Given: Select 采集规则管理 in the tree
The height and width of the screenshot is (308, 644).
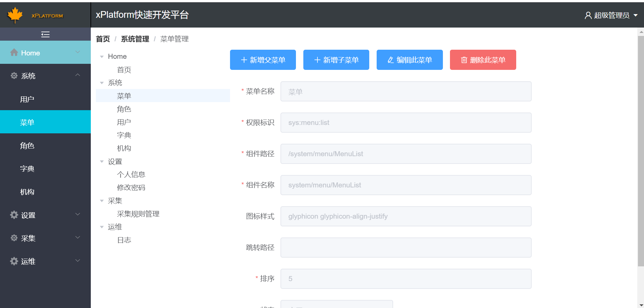Looking at the screenshot, I should (138, 214).
